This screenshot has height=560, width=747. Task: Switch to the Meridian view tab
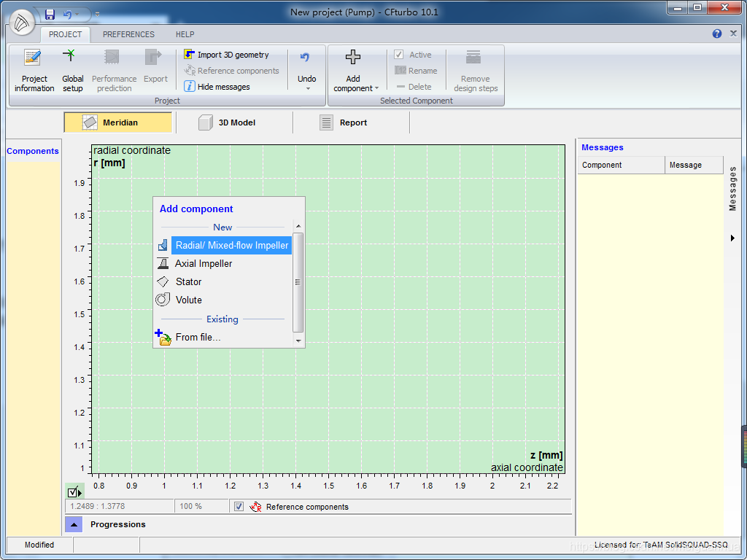click(x=117, y=122)
